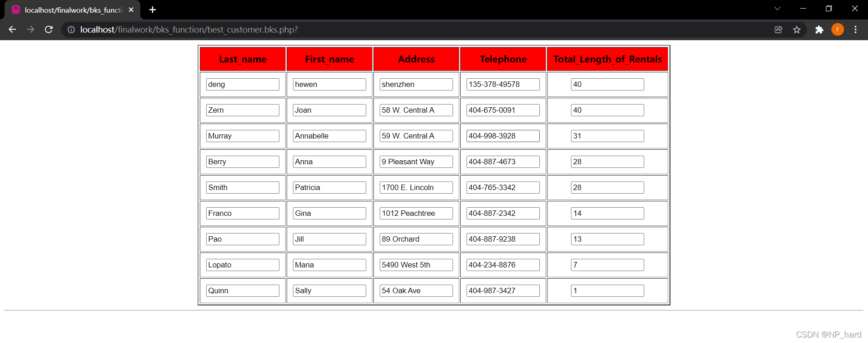The height and width of the screenshot is (343, 868).
Task: Click the first name field 'Patricia'
Action: (330, 187)
